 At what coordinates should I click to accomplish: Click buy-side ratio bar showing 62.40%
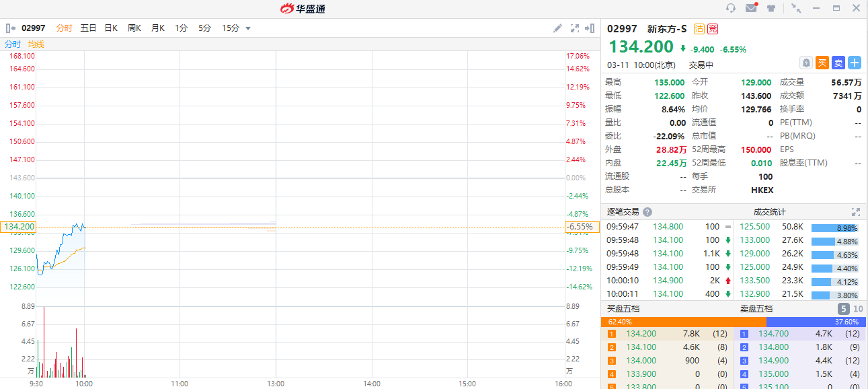(682, 322)
